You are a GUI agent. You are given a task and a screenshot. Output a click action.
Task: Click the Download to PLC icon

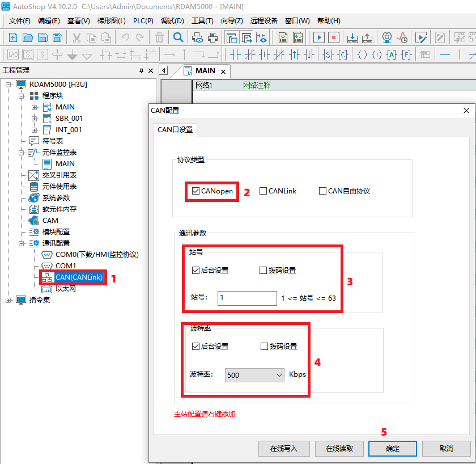[x=352, y=38]
